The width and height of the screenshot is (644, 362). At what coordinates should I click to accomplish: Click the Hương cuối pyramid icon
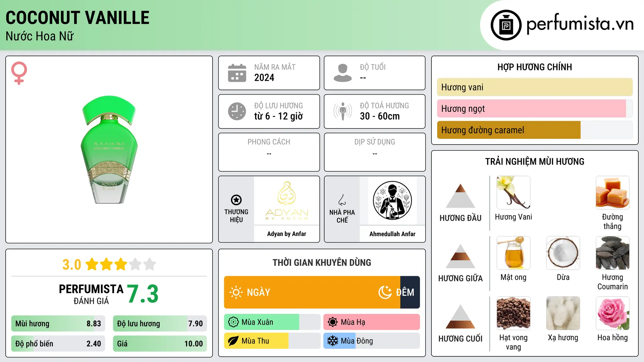(460, 316)
